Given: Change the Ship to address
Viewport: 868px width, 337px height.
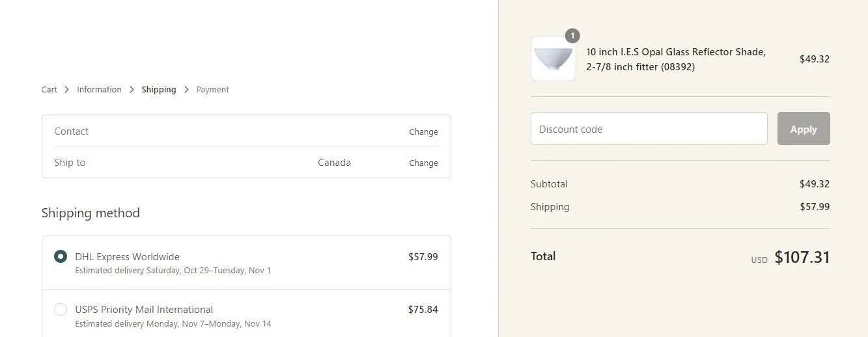Looking at the screenshot, I should tap(423, 163).
